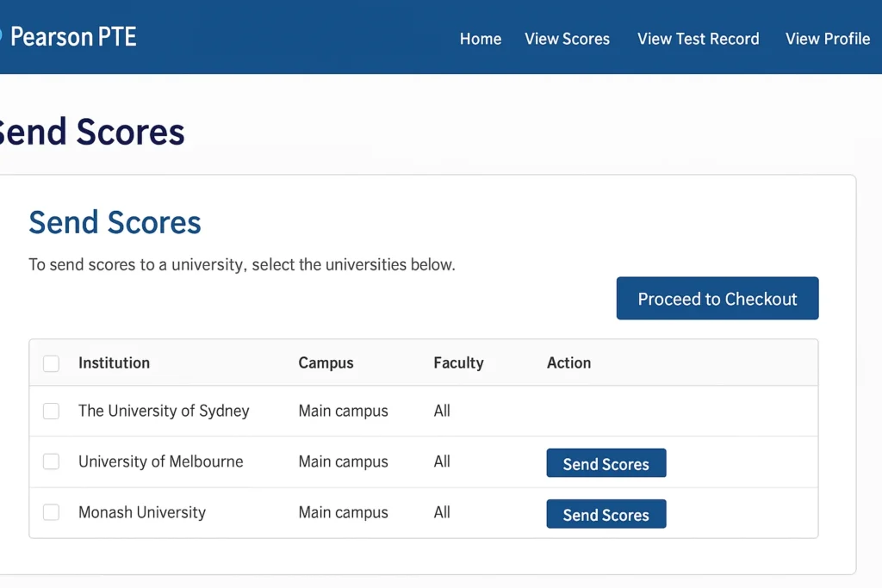Select the checkbox for The University of Sydney

[x=51, y=411]
